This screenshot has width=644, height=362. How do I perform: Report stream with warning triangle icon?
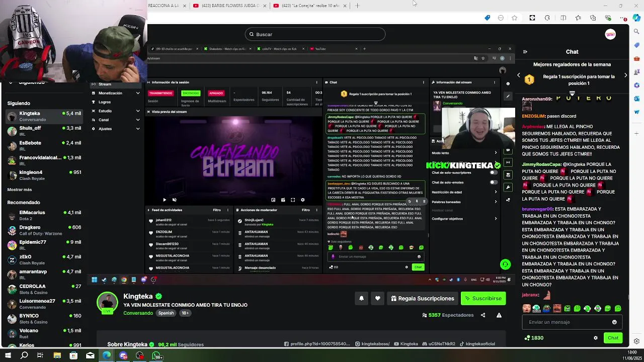pos(499,315)
